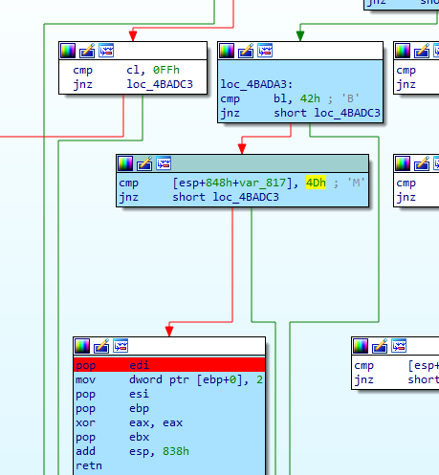Click title bar of var_817 compare node
Image resolution: width=439 pixels, height=475 pixels.
tap(242, 164)
